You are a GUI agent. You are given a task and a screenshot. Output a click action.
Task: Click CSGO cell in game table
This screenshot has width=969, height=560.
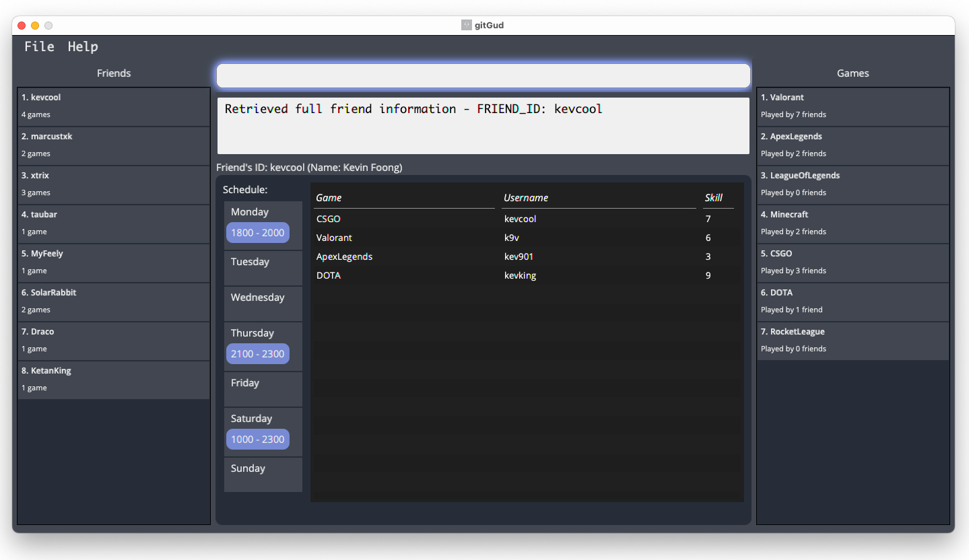pyautogui.click(x=328, y=219)
